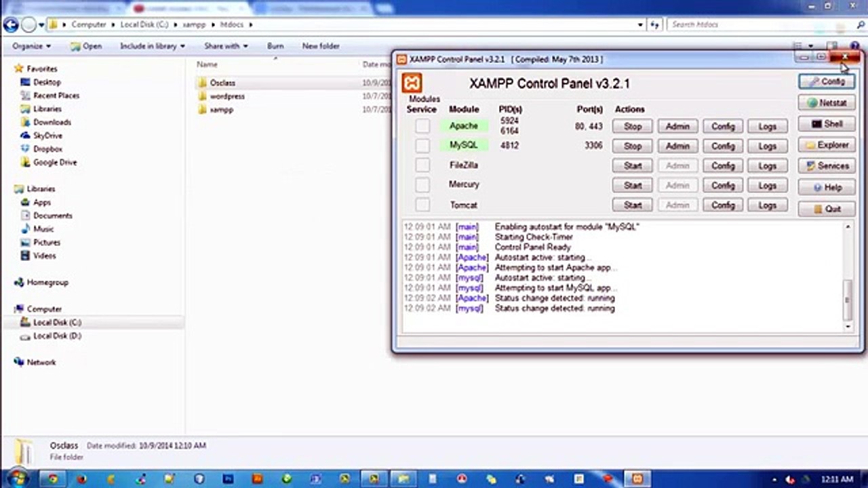Open Dropbox in the navigation pane
This screenshot has width=868, height=488.
[x=47, y=149]
